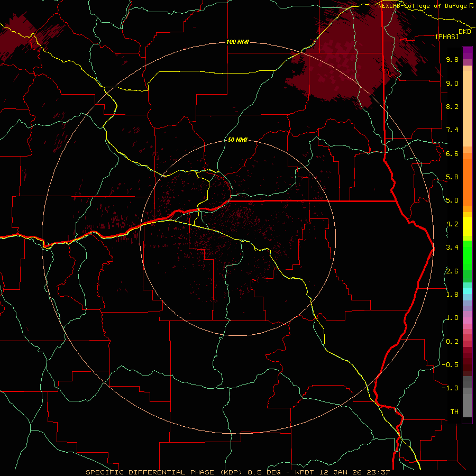Click the 9.0 value on the color scale
This screenshot has width=476, height=476.
pyautogui.click(x=452, y=83)
